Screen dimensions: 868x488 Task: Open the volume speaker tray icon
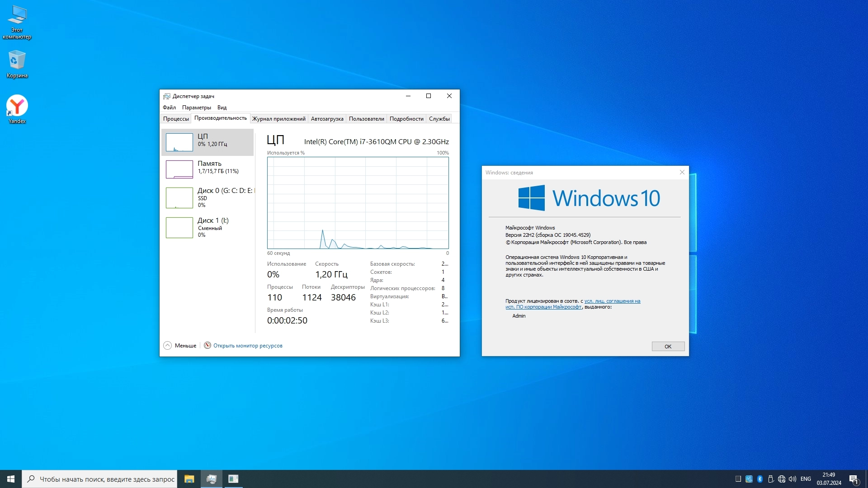coord(793,479)
